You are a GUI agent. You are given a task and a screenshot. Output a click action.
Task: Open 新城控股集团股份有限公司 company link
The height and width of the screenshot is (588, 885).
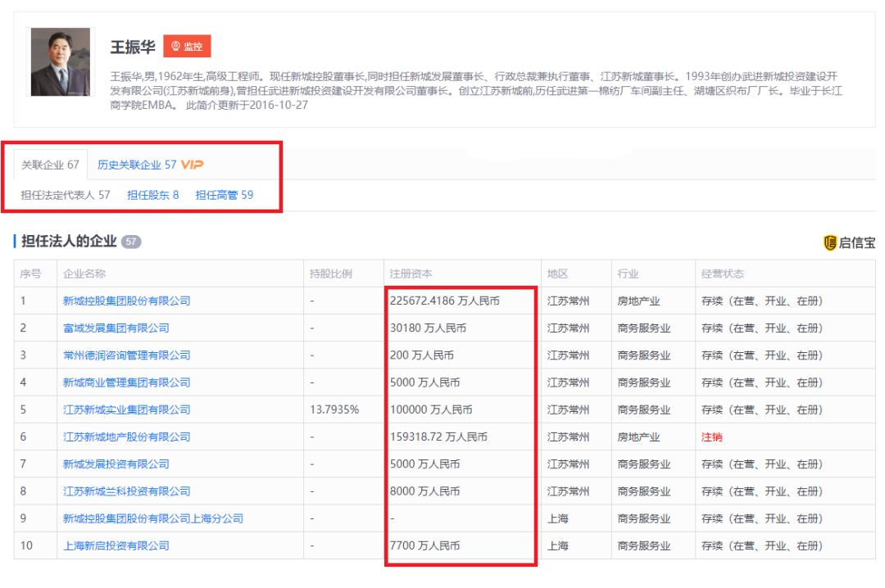click(126, 301)
